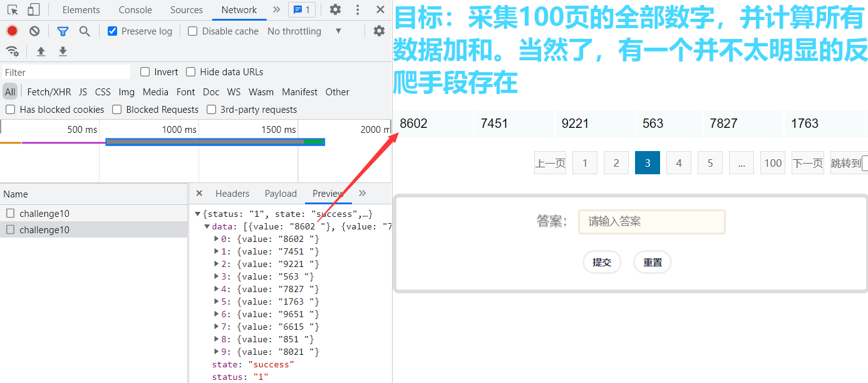Screen dimensions: 868x383
Task: Toggle the device toolbar icon
Action: pyautogui.click(x=33, y=9)
